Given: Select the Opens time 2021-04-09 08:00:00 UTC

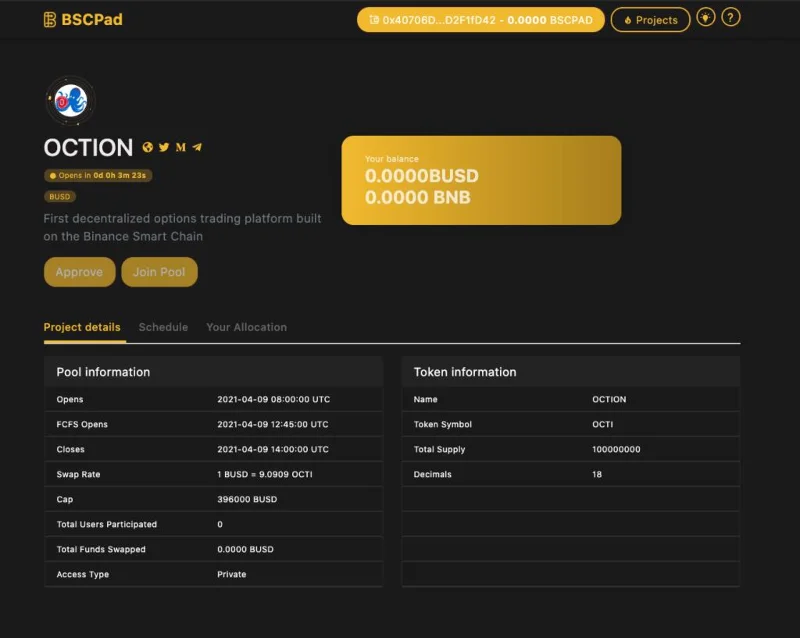Looking at the screenshot, I should pyautogui.click(x=273, y=399).
